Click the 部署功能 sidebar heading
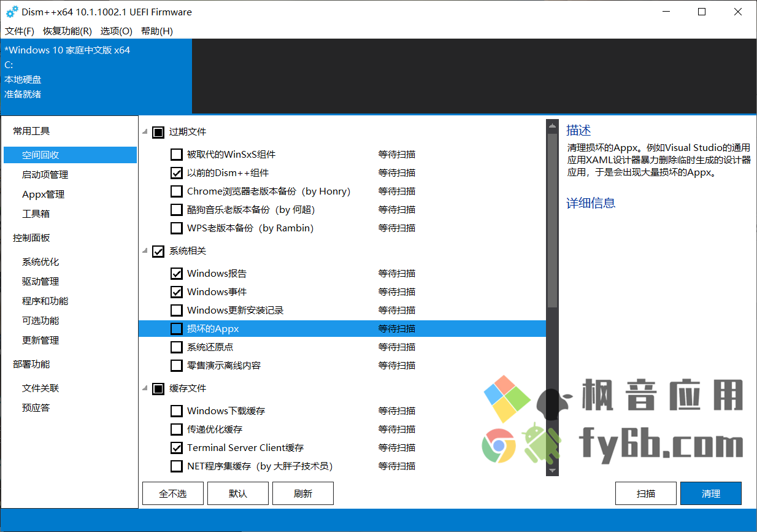Image resolution: width=757 pixels, height=532 pixels. point(31,364)
